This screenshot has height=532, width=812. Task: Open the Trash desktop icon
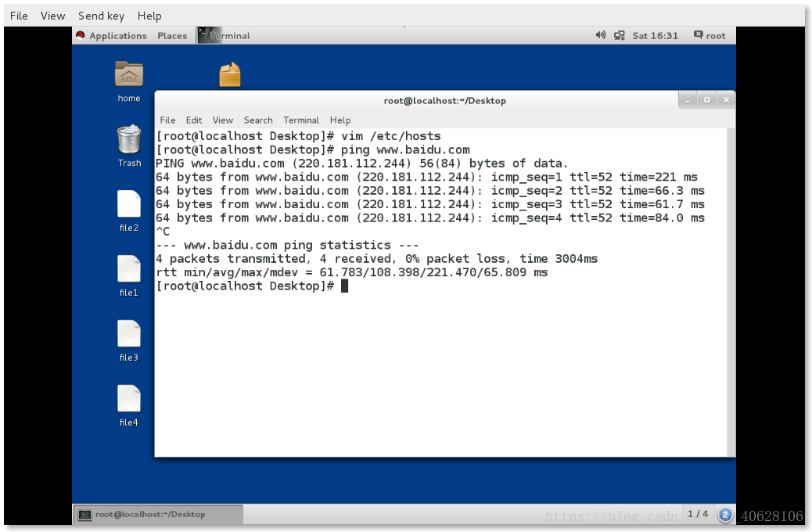coord(129,139)
